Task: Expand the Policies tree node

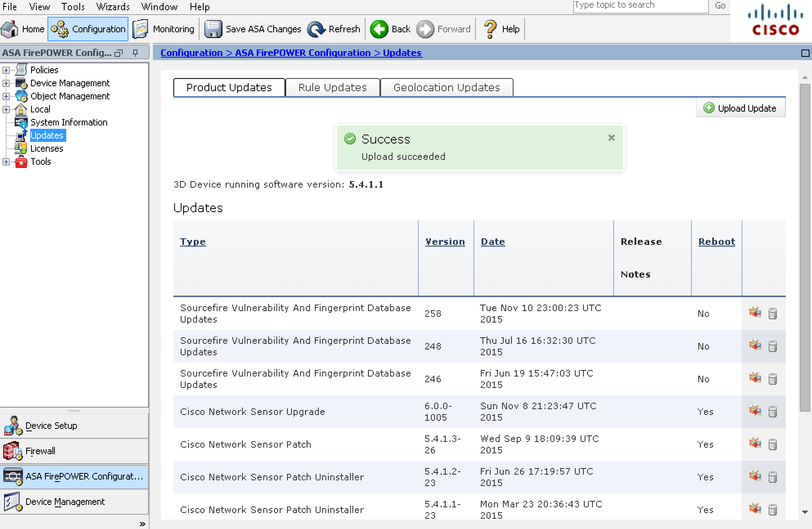Action: click(6, 70)
